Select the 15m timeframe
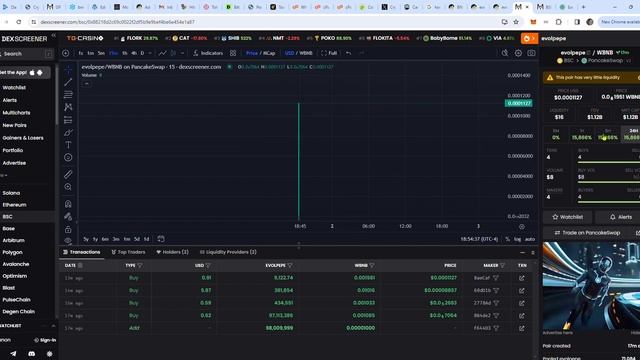The width and height of the screenshot is (640, 360). [113, 53]
